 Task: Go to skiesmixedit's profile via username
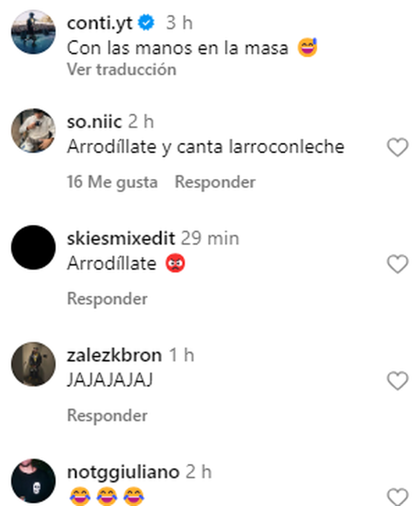pyautogui.click(x=121, y=238)
